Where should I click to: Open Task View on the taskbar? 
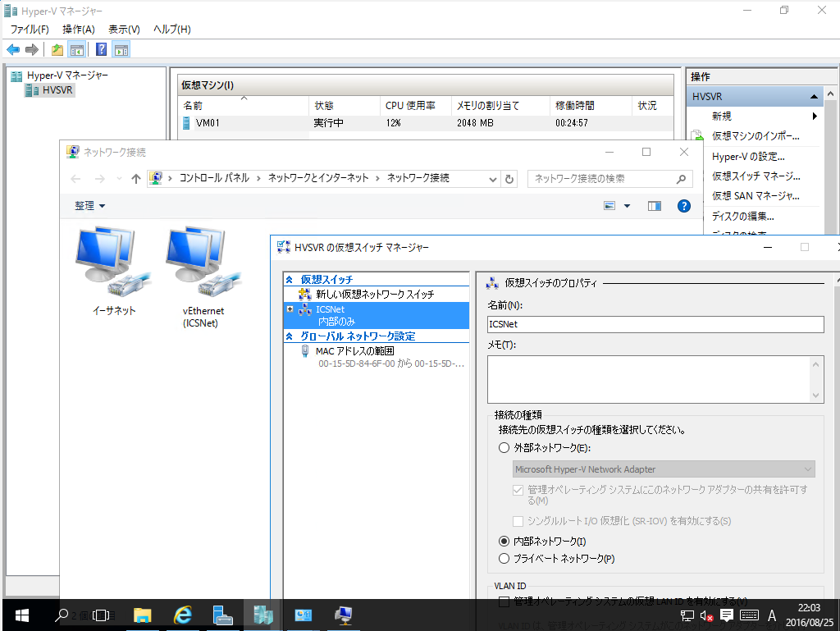101,615
